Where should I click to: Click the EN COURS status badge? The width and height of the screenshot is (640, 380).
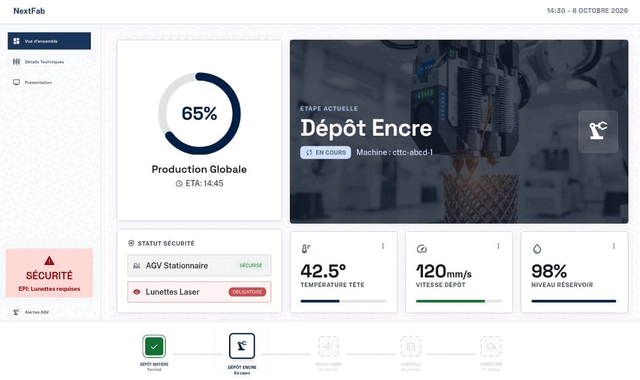(325, 152)
